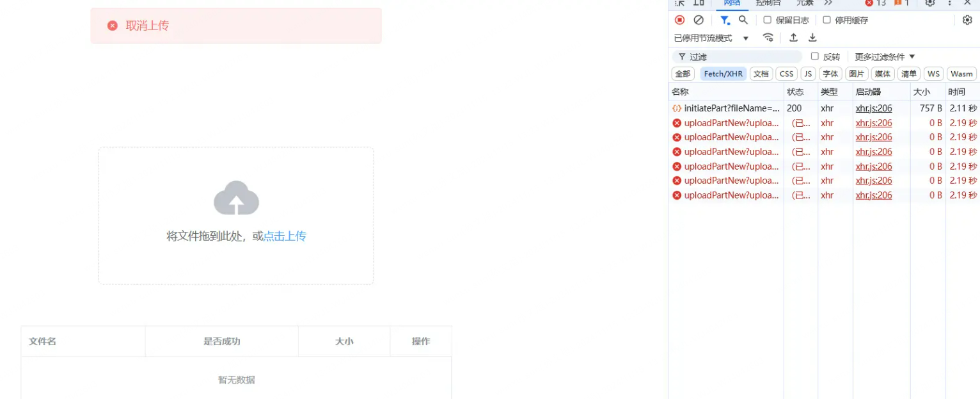Image resolution: width=980 pixels, height=399 pixels.
Task: Click the 文件名 table header
Action: [x=83, y=341]
